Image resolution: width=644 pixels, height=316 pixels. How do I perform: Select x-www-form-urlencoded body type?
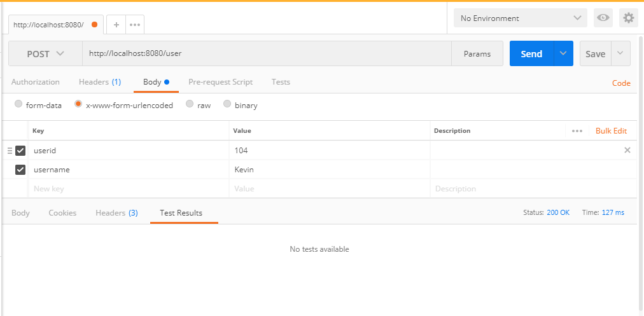tap(78, 104)
